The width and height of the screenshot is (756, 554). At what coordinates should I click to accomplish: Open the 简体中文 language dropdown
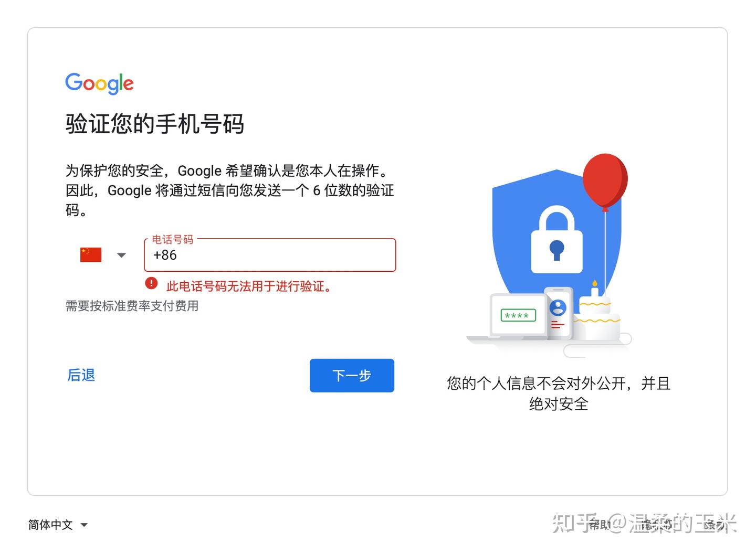click(x=58, y=525)
